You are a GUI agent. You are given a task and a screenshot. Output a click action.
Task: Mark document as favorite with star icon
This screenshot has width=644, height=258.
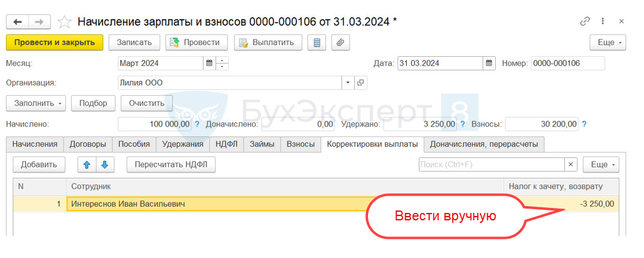64,22
